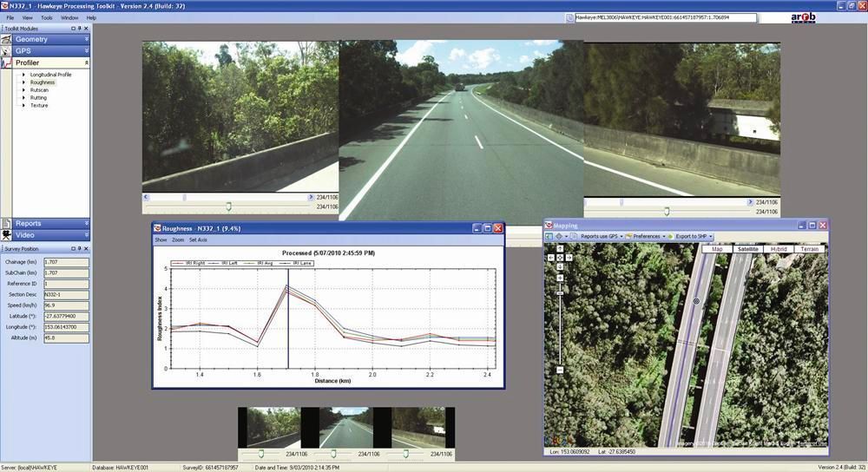
Task: Pan the map up with arrow
Action: [x=560, y=248]
